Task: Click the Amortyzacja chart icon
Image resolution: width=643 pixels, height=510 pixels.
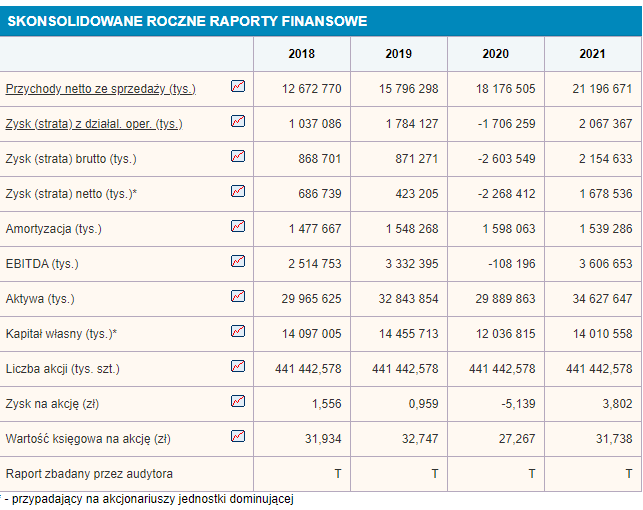Action: (238, 227)
